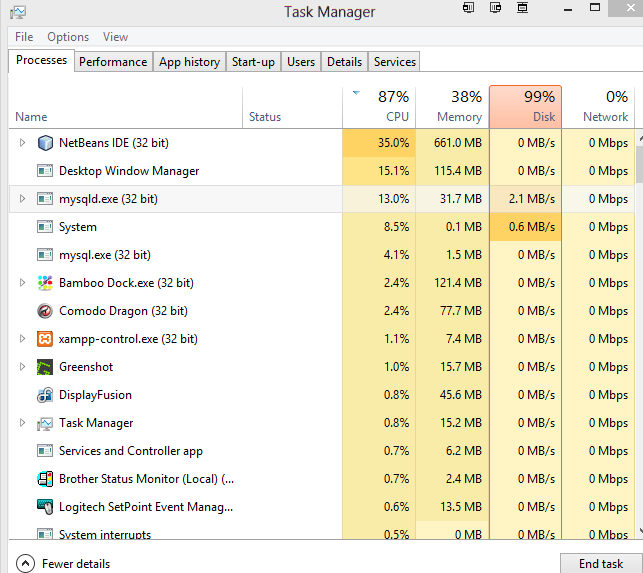Switch to the Services tab
This screenshot has width=643, height=573.
pos(394,62)
